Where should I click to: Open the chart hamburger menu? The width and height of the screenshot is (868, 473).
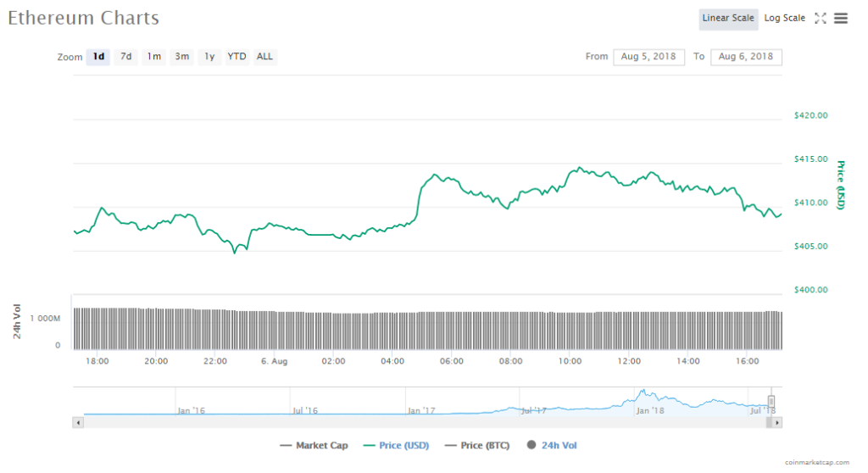(x=841, y=19)
